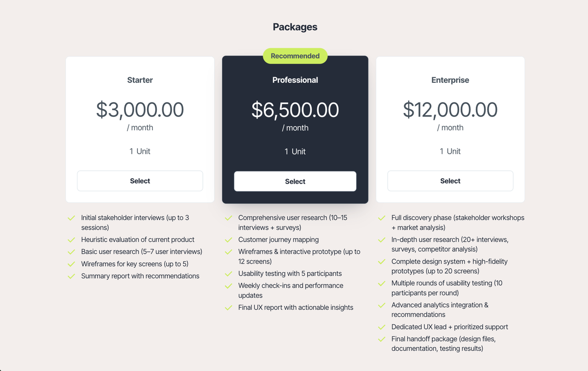Image resolution: width=588 pixels, height=371 pixels.
Task: Click the checkmark beside 'Full discovery phase'
Action: [x=382, y=217]
